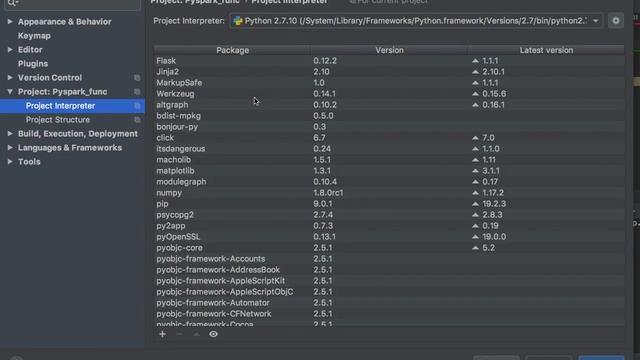640x360 pixels.
Task: Select the bonjour-py package row
Action: [x=389, y=127]
